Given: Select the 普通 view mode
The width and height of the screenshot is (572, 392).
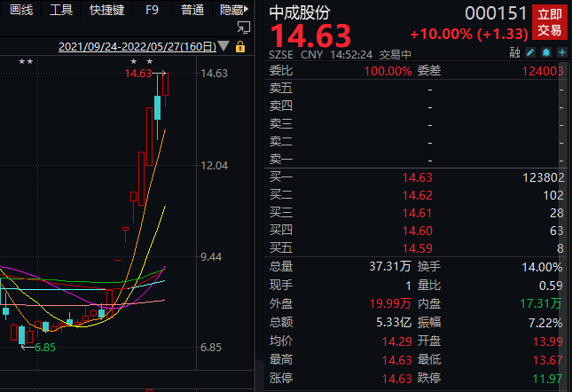Looking at the screenshot, I should tap(192, 10).
